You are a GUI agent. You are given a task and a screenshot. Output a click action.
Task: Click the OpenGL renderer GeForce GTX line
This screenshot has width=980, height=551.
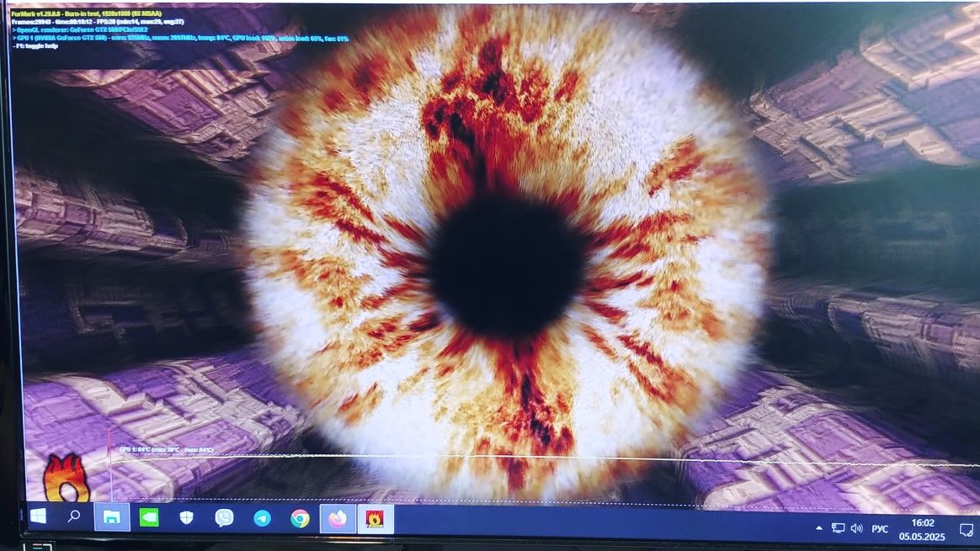[80, 29]
